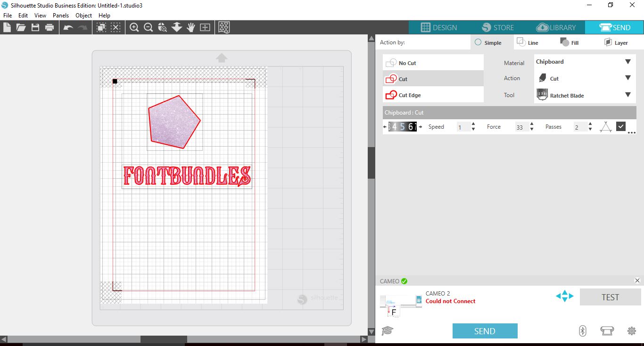Open the View menu

click(x=40, y=16)
